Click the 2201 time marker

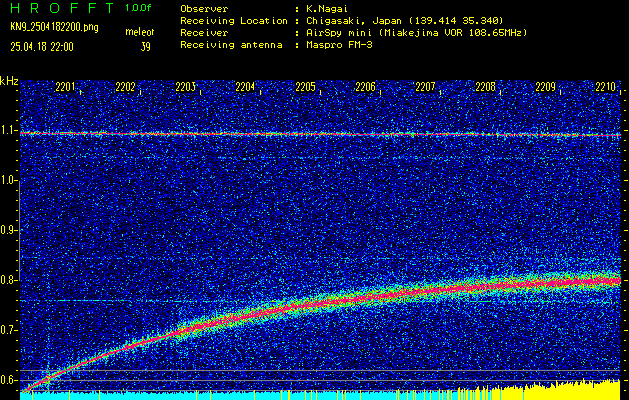65,87
